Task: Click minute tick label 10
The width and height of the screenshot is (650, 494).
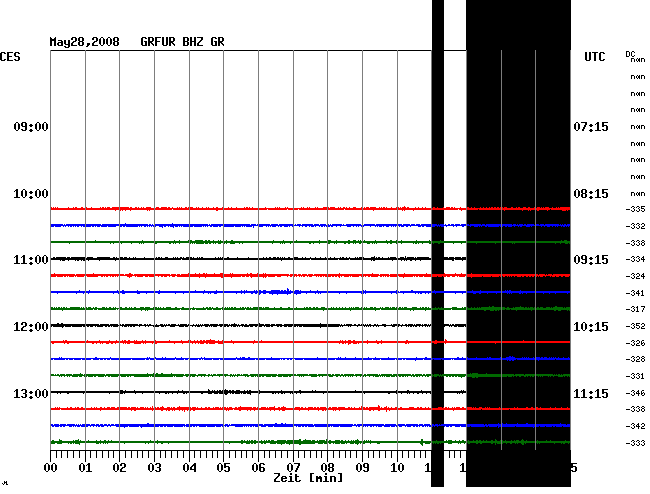Action: [397, 468]
